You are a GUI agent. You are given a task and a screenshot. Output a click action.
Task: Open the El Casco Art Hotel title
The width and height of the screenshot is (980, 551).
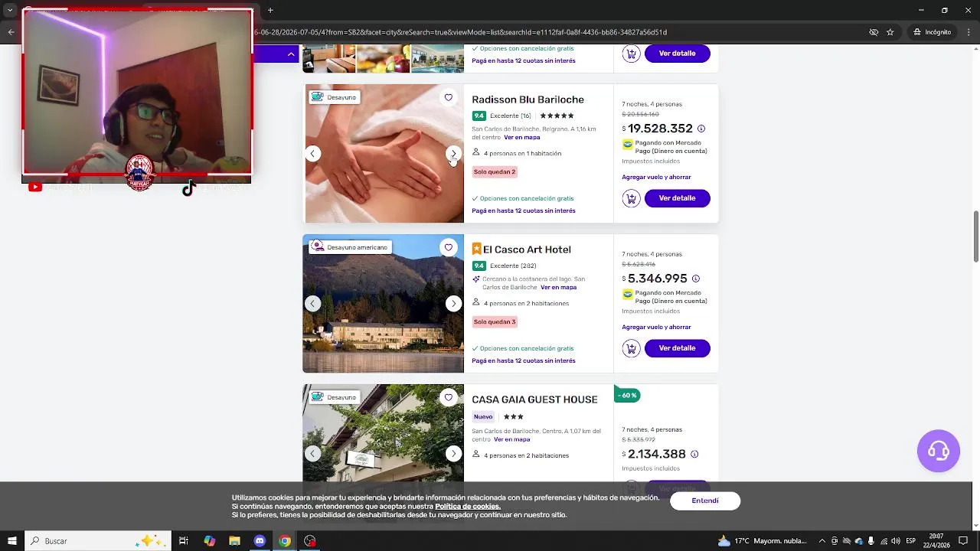(x=527, y=249)
